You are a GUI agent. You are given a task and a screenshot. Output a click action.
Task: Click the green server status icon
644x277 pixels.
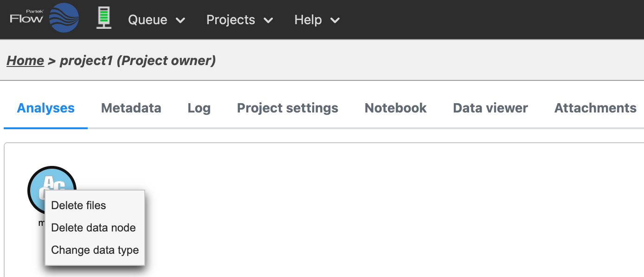(104, 19)
